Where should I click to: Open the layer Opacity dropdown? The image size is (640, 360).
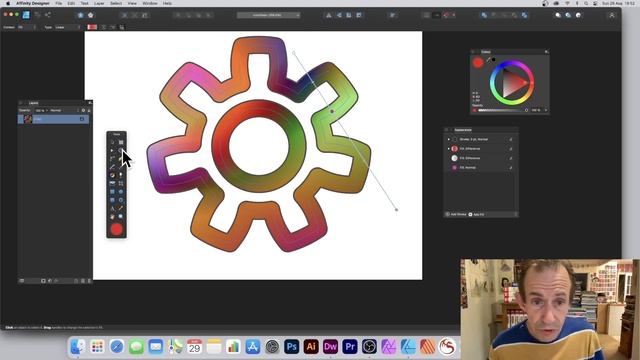(x=41, y=110)
